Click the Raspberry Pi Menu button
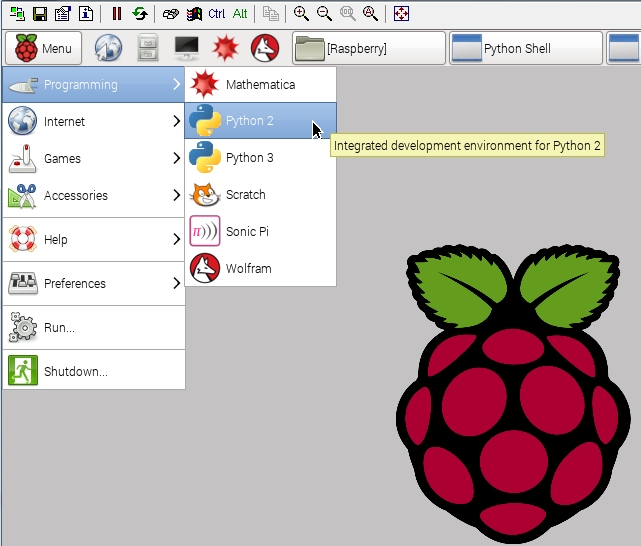The height and width of the screenshot is (546, 641). [43, 48]
